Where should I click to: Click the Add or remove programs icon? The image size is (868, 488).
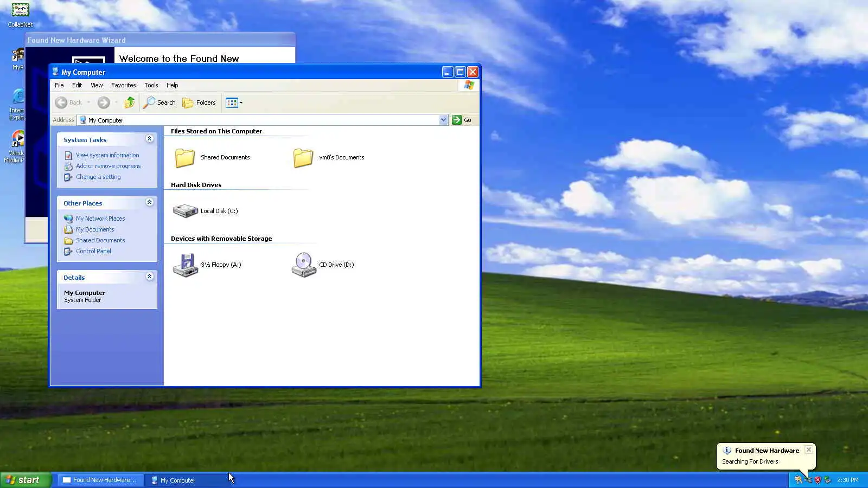(68, 166)
